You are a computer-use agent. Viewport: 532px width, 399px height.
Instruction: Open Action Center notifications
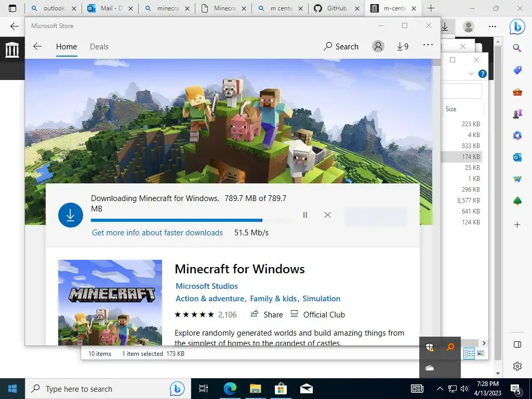tap(516, 390)
